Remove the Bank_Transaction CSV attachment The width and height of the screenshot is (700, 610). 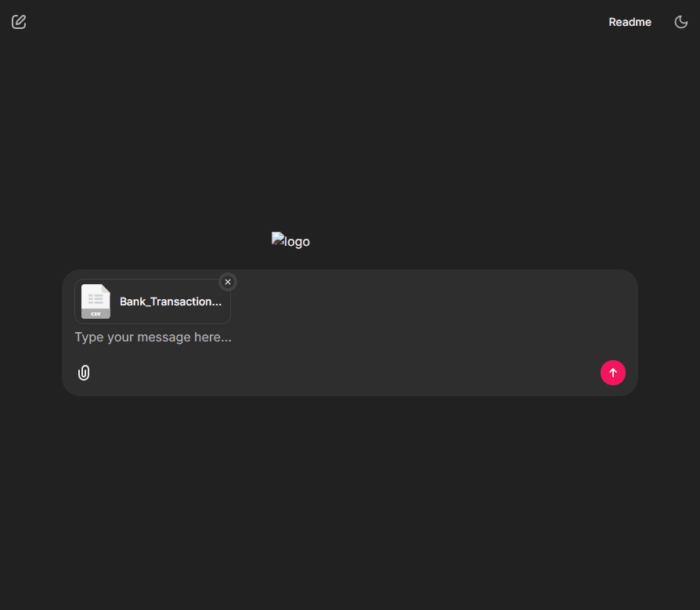click(x=228, y=282)
